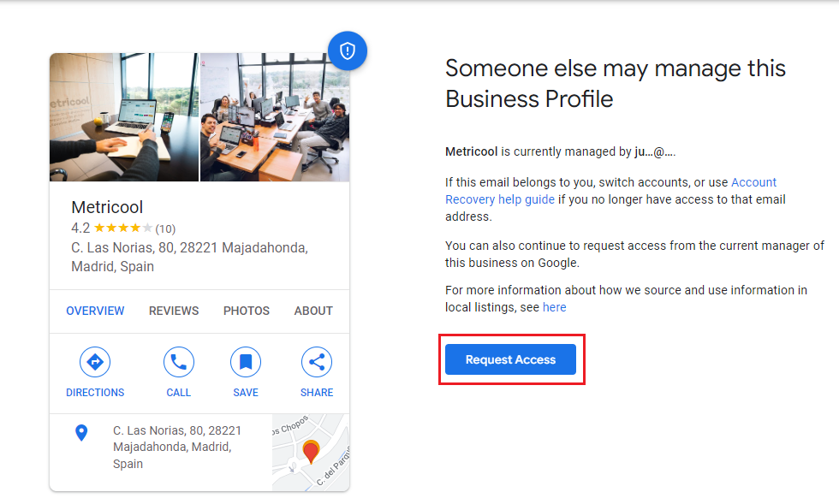Screen dimensions: 839x504
Task: Click the Share icon
Action: 317,362
